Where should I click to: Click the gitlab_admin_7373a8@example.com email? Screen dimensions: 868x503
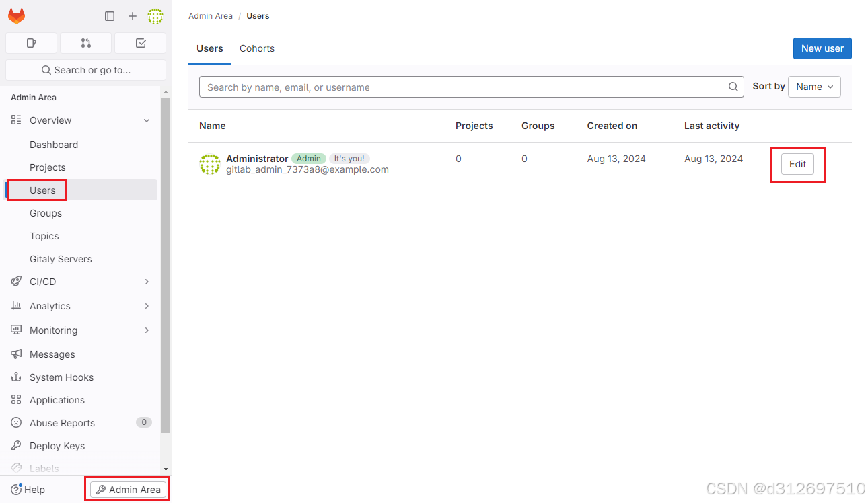[308, 170]
